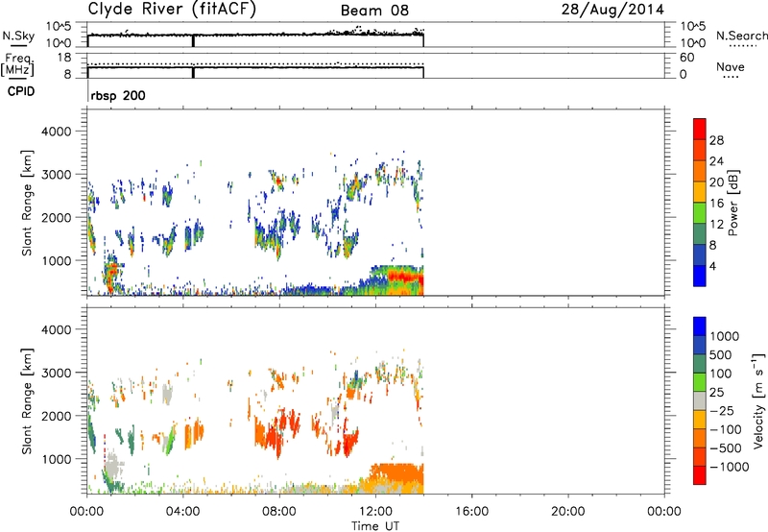This screenshot has width=768, height=532.
Task: Click the "24" label on Power colorbar
Action: click(x=716, y=161)
